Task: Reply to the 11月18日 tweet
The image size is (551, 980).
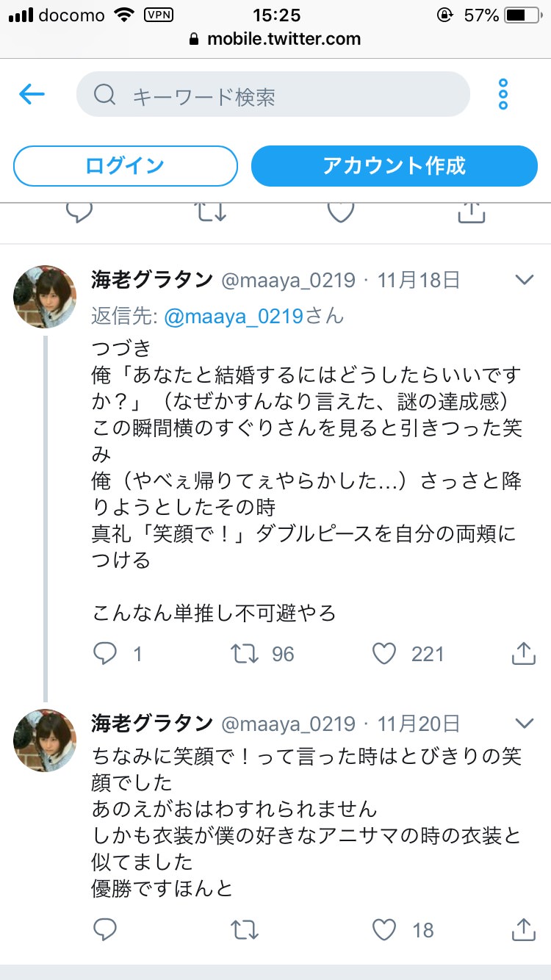Action: click(x=106, y=653)
